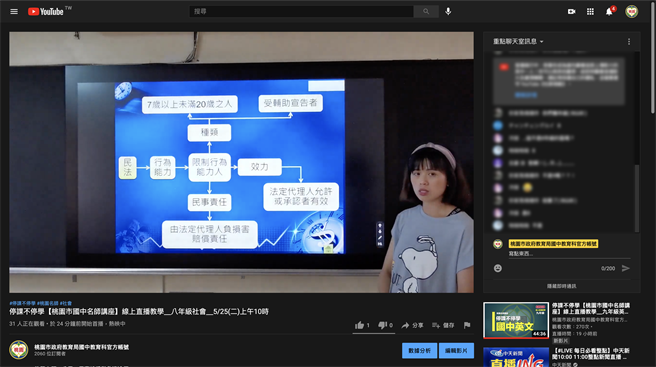Click the first hashtag #停課不停學
This screenshot has width=656, height=367.
click(x=23, y=303)
